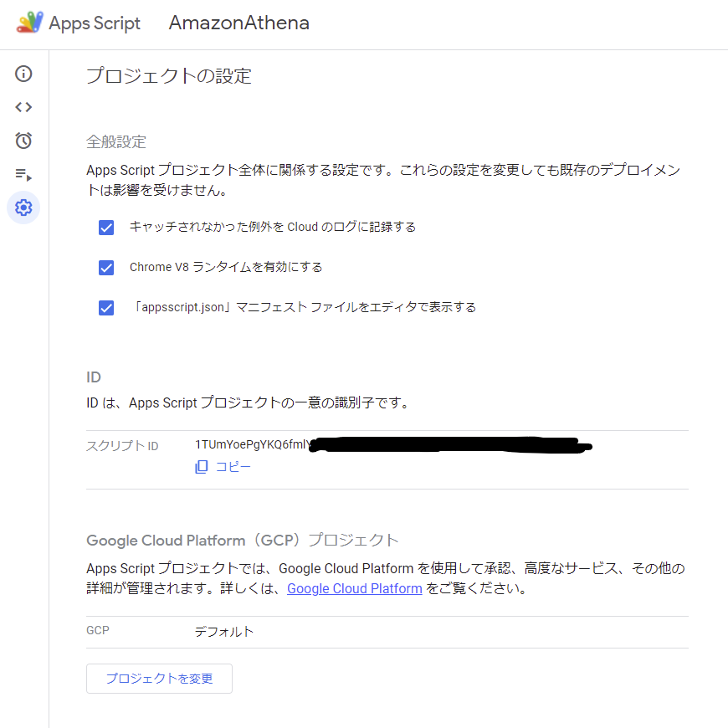Click the AmazonAthena project title
This screenshot has height=728, width=728.
(239, 23)
